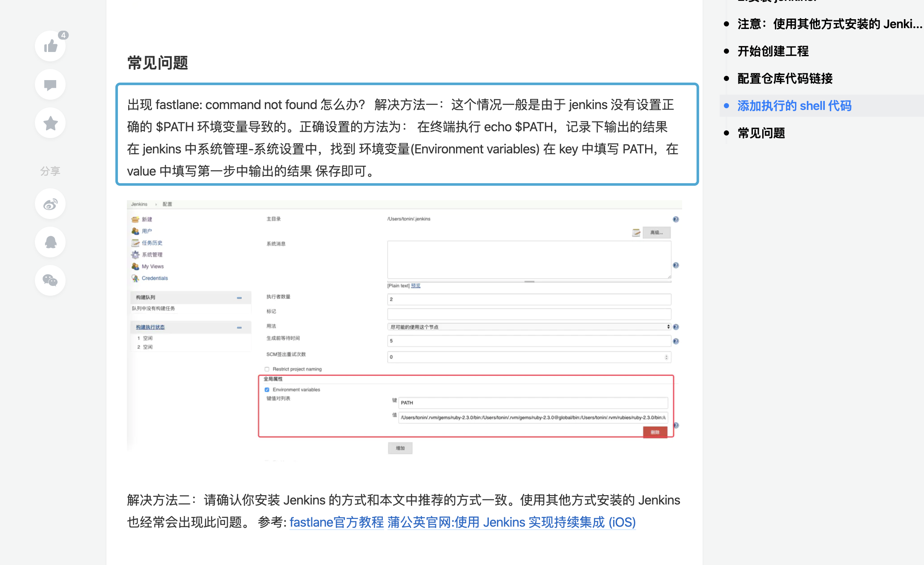Open the comments bubble icon
The width and height of the screenshot is (924, 565).
[x=50, y=85]
